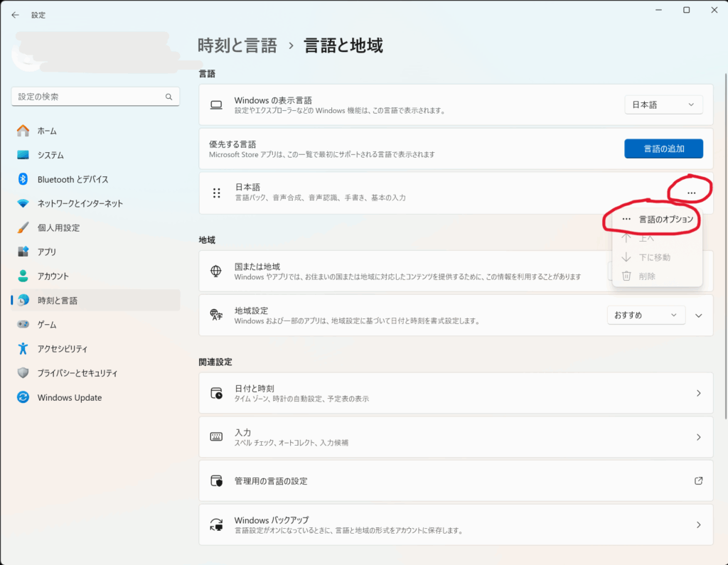This screenshot has height=565, width=728.
Task: Choose 下に移動 from the context menu
Action: 657,257
